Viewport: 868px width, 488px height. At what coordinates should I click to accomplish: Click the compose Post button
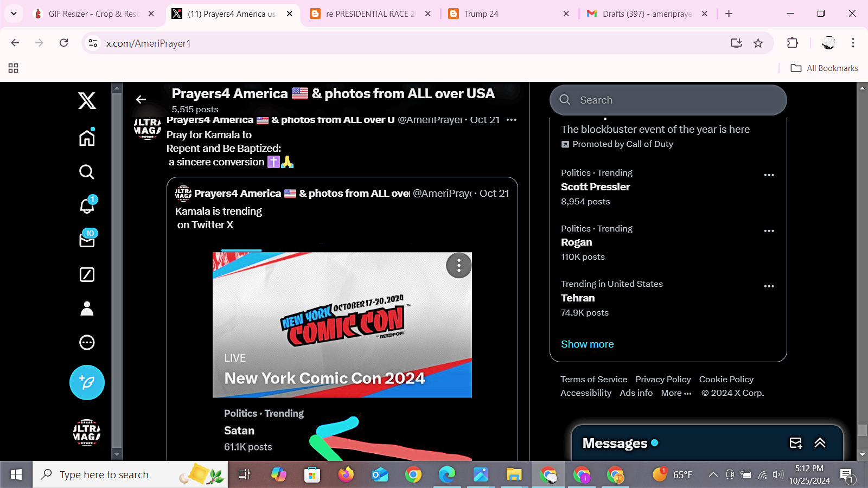87,382
